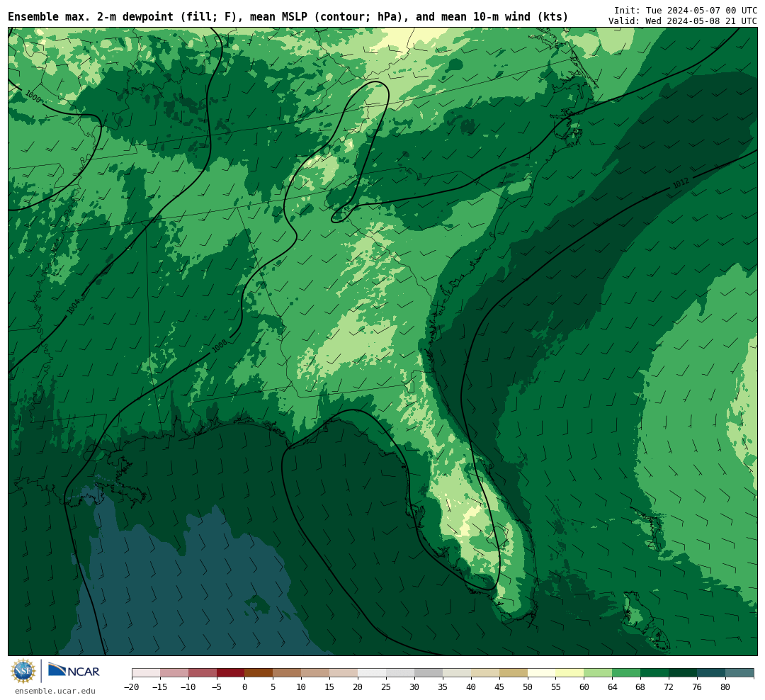Click the 1004 hPa contour label
The width and height of the screenshot is (765, 700).
73,306
